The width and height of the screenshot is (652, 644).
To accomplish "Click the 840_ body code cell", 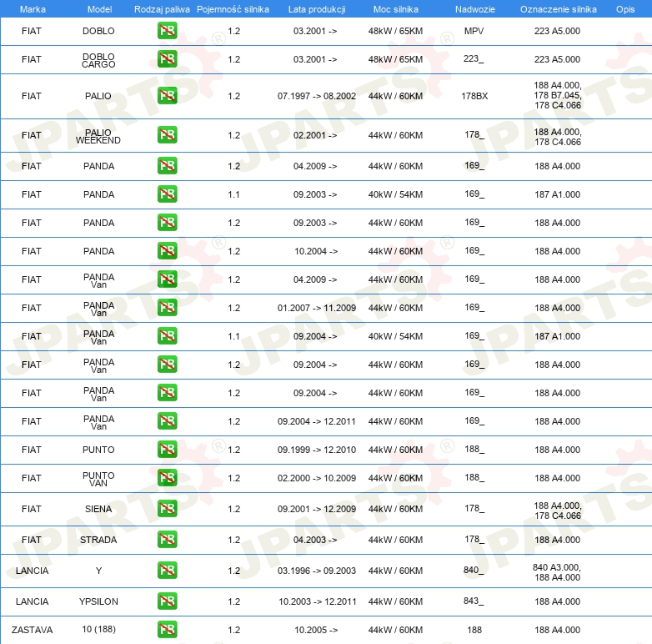I will 474,570.
